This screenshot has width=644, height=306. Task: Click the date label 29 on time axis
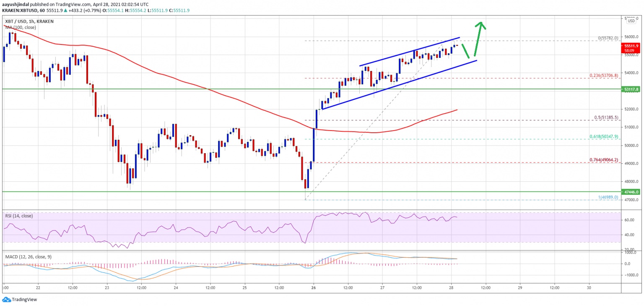tap(520, 288)
